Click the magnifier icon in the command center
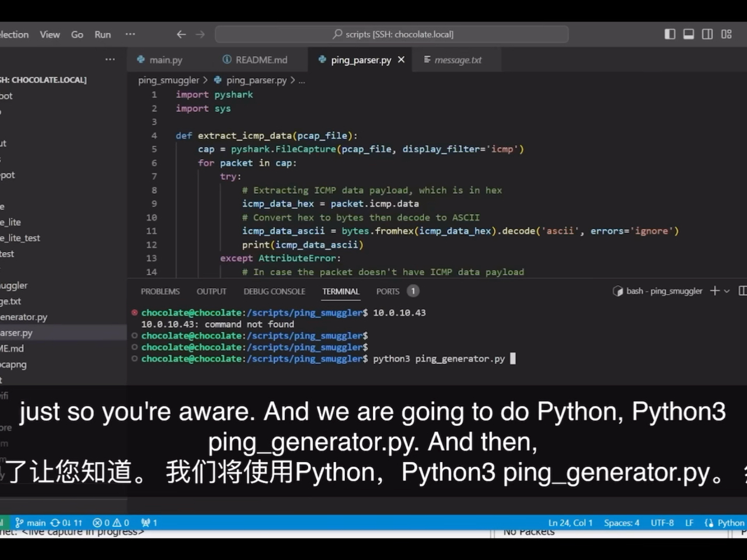This screenshot has height=560, width=747. coord(337,34)
